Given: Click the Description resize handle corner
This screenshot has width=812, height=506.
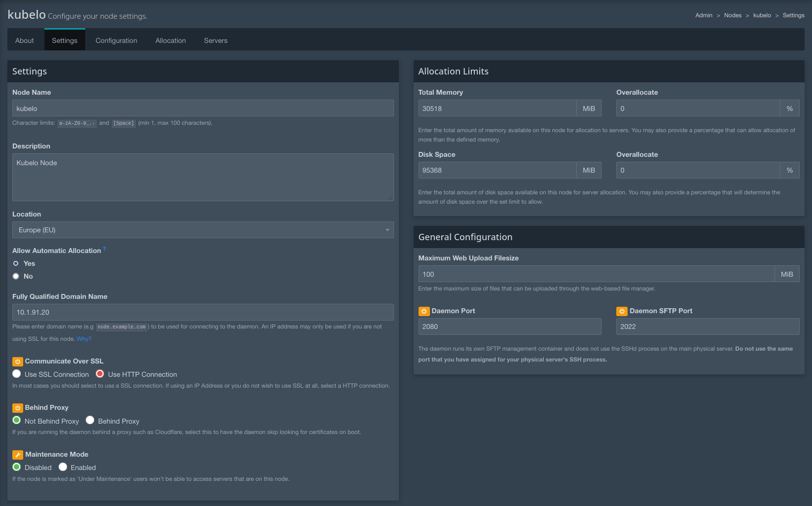Looking at the screenshot, I should pyautogui.click(x=390, y=198).
